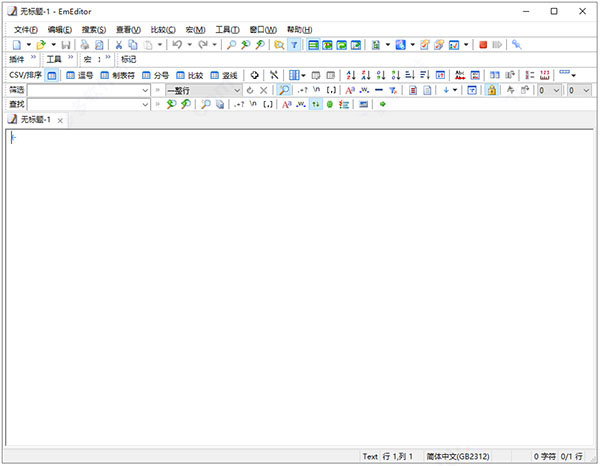The width and height of the screenshot is (600, 466).
Task: Open dropdown arrow next to Open icon
Action: [53, 45]
